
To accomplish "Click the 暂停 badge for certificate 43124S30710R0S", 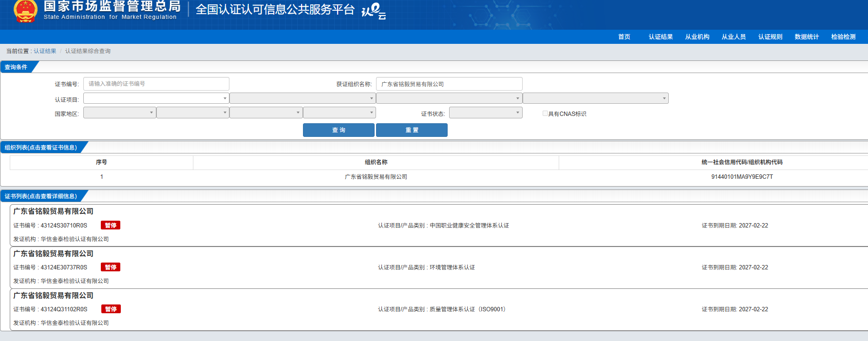I will coord(111,226).
